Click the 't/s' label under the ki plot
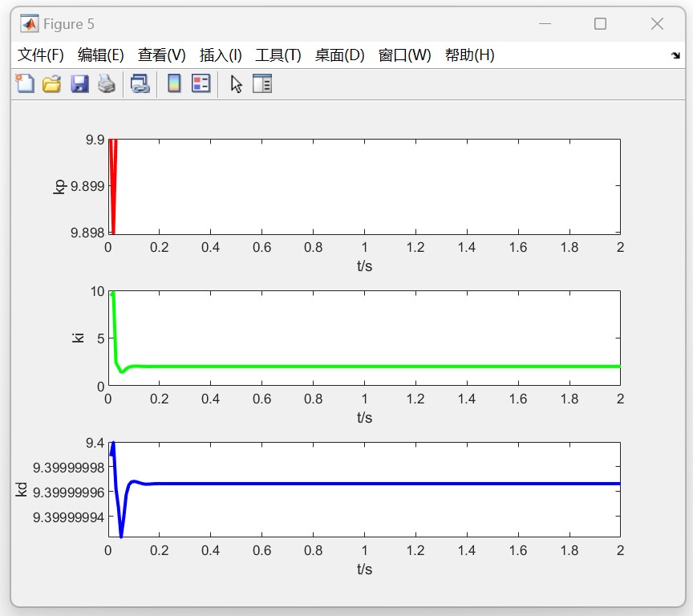The width and height of the screenshot is (693, 616). [365, 418]
